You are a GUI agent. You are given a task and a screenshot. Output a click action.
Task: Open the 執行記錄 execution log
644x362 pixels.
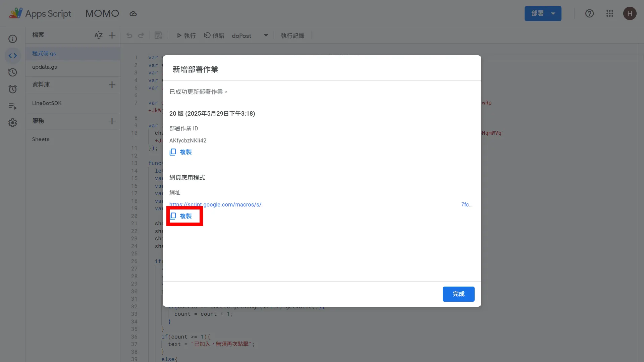(292, 36)
